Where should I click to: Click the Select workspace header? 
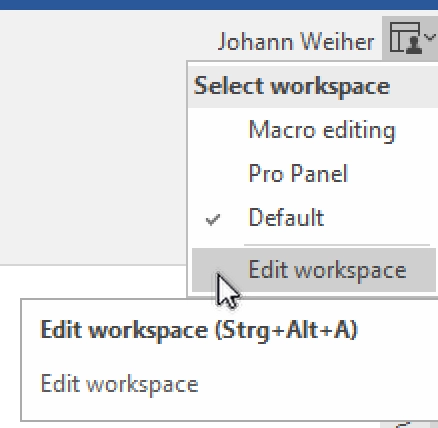pyautogui.click(x=292, y=86)
